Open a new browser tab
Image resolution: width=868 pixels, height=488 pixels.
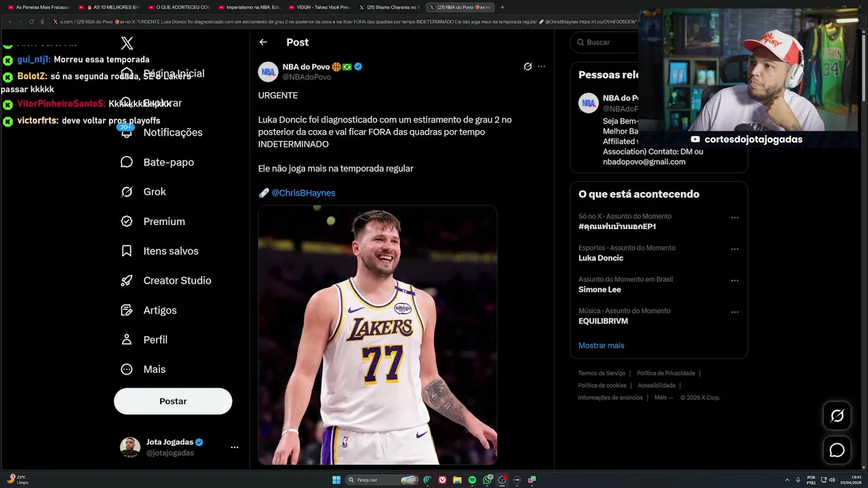pos(502,7)
